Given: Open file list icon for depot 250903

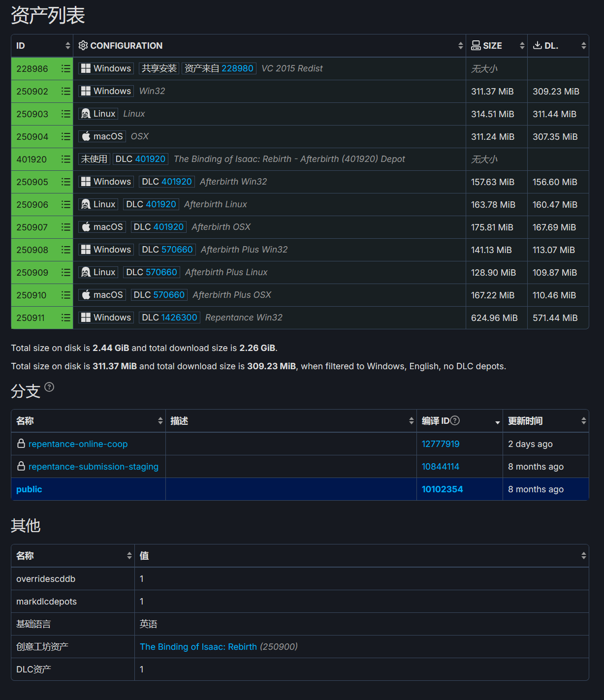Looking at the screenshot, I should (65, 114).
